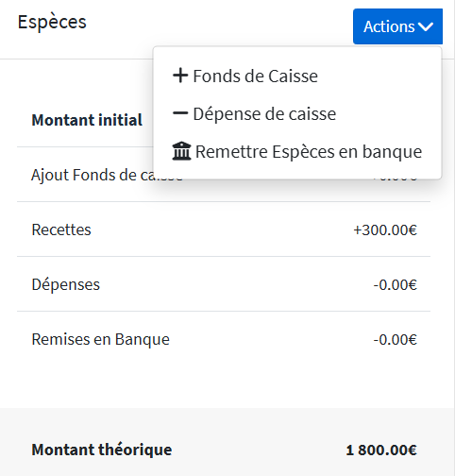Click the Montant théorique label

click(x=102, y=450)
